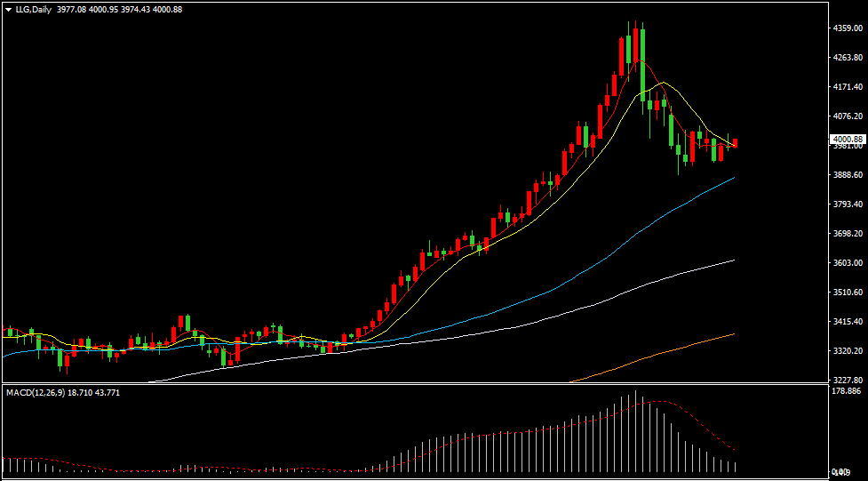
Task: Select the last red candle at chart's right edge
Action: pyautogui.click(x=735, y=143)
